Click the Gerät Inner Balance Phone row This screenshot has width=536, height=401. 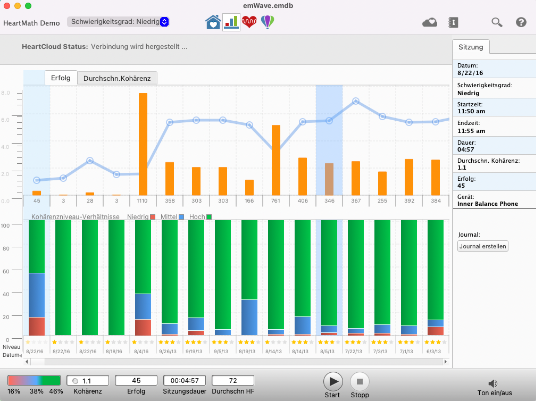(494, 200)
